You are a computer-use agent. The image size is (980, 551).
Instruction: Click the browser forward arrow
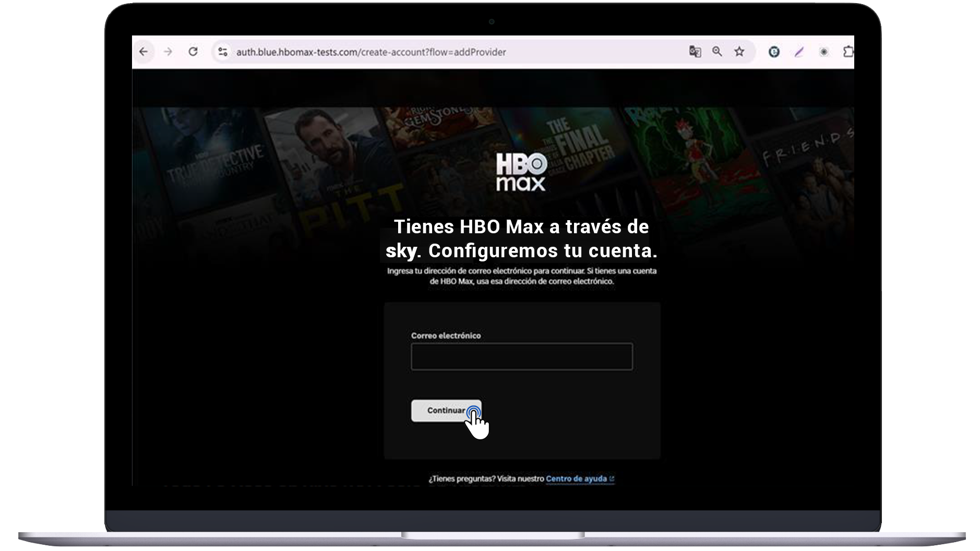(168, 52)
